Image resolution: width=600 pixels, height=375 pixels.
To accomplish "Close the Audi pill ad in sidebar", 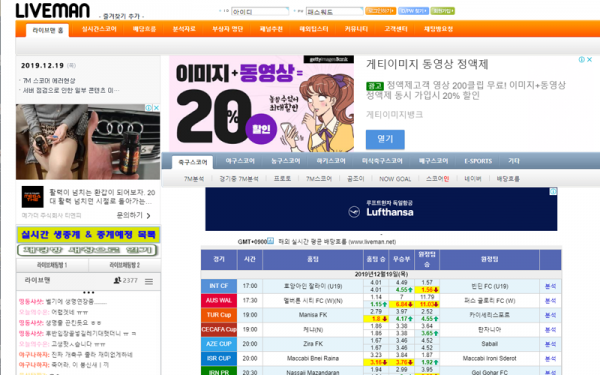I will click(156, 108).
